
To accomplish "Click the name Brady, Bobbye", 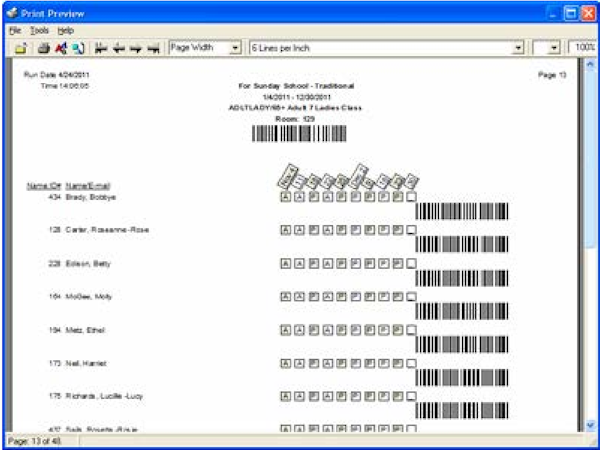I will click(x=91, y=197).
